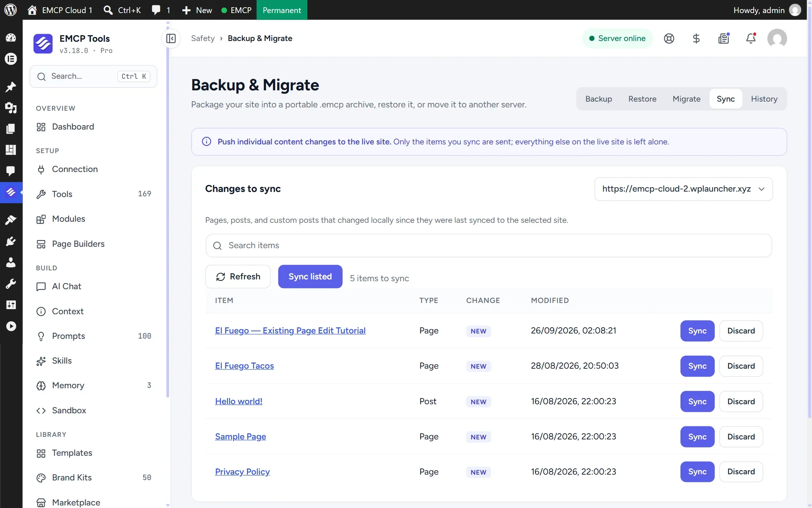Open AI Chat in Build section
812x508 pixels.
tap(94, 286)
